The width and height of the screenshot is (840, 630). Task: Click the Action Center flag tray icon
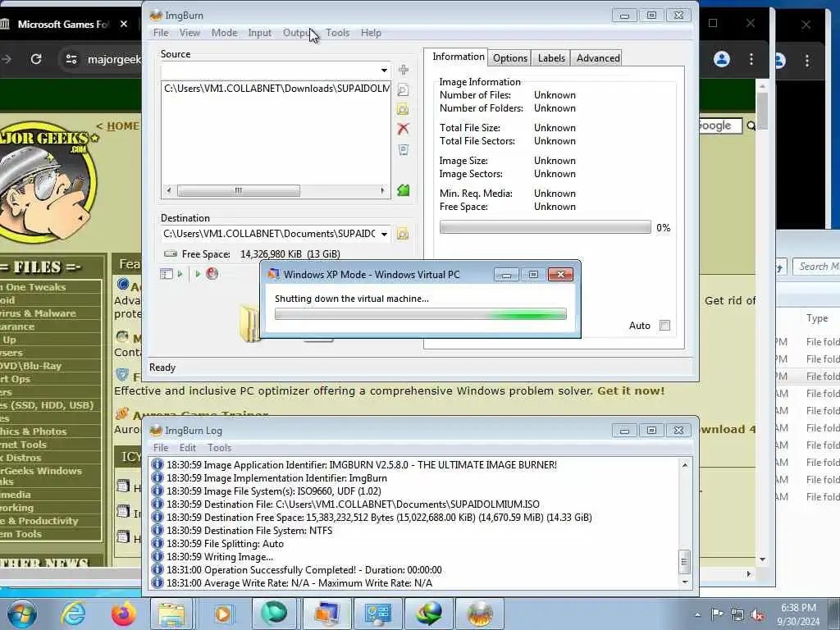click(x=717, y=614)
